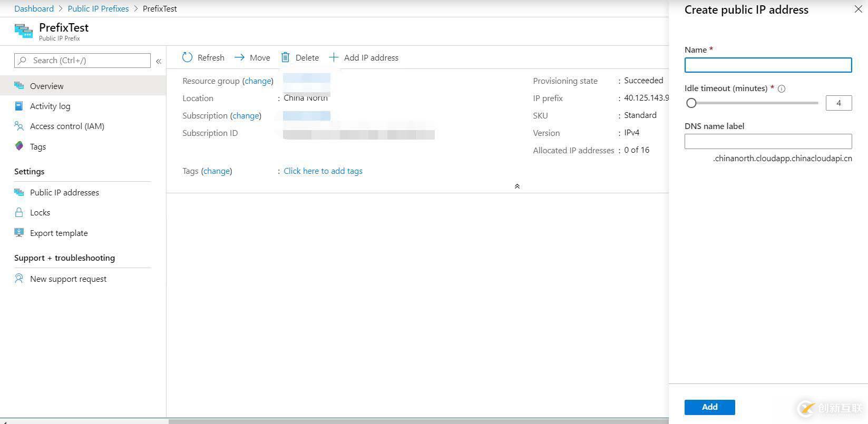Screen dimensions: 868x424
Task: Collapse the sidebar with double chevron
Action: (159, 61)
